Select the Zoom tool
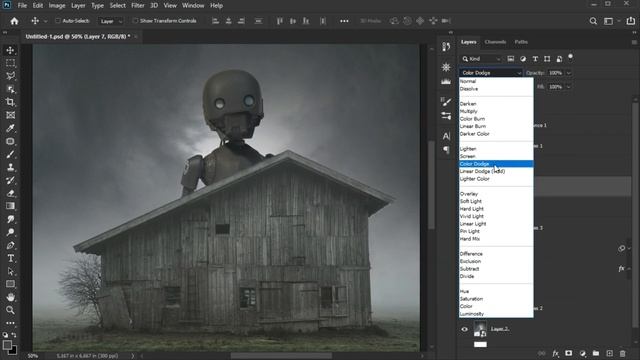 10,310
